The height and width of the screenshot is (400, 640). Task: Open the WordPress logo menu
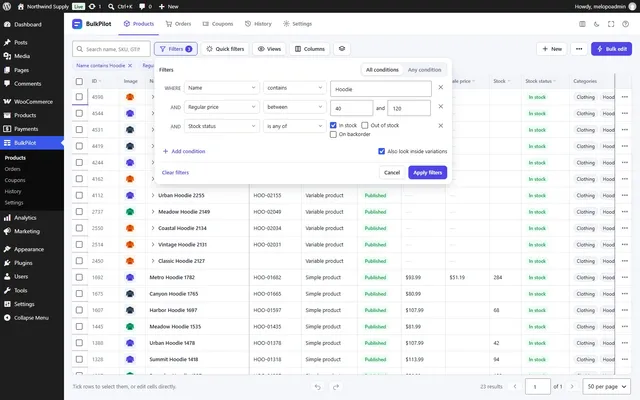point(7,6)
